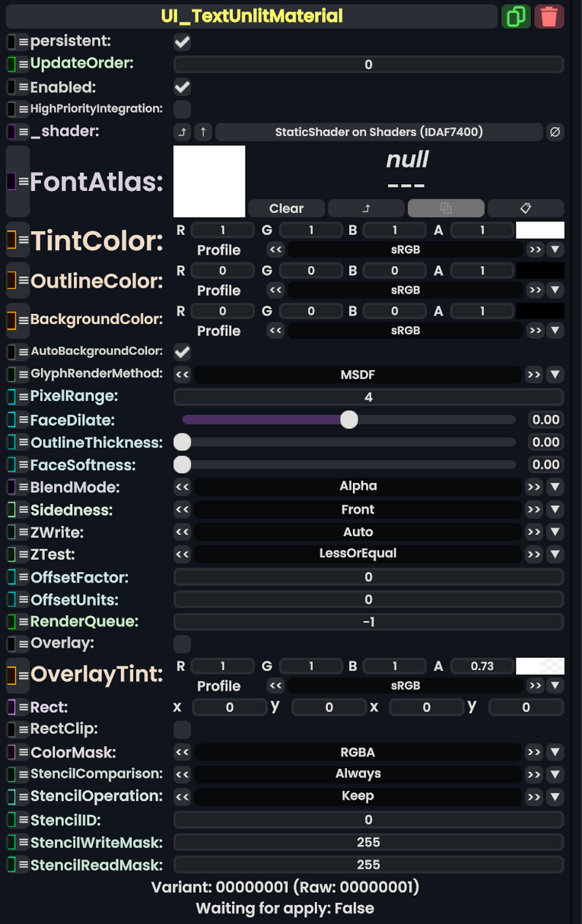Uncheck the persistent checkbox

pos(183,42)
